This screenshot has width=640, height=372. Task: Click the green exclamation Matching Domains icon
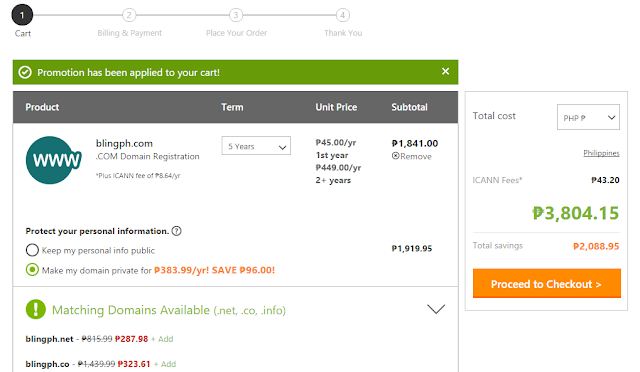pyautogui.click(x=36, y=309)
